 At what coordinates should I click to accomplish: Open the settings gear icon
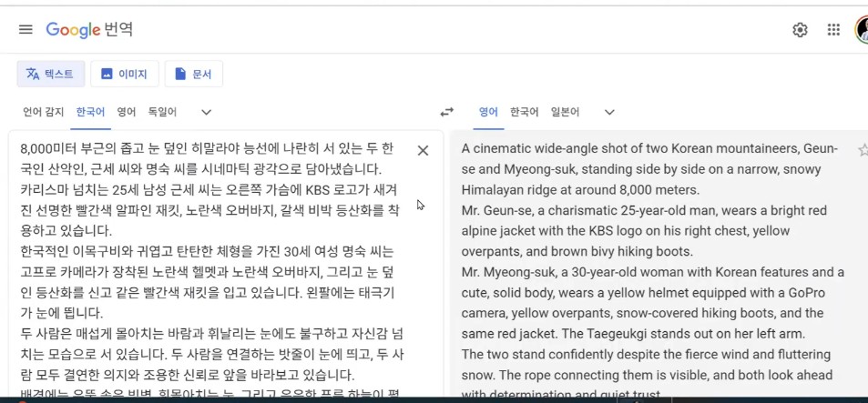[x=800, y=30]
